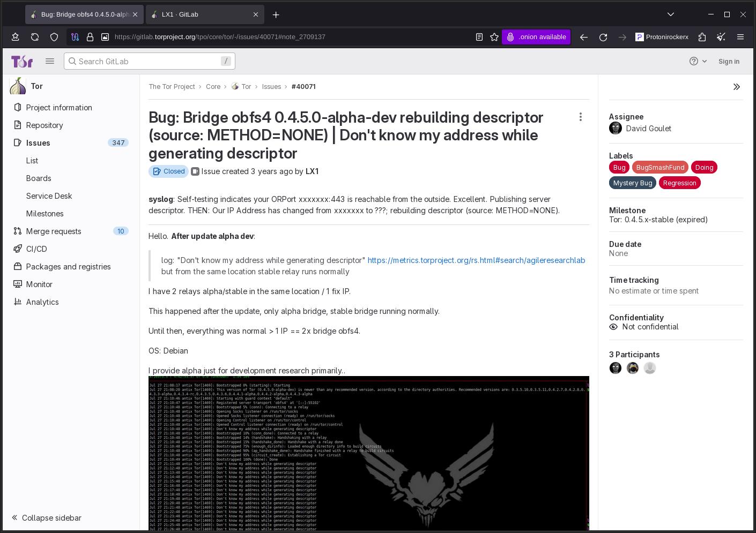
Task: Click the Sign in link
Action: (729, 62)
